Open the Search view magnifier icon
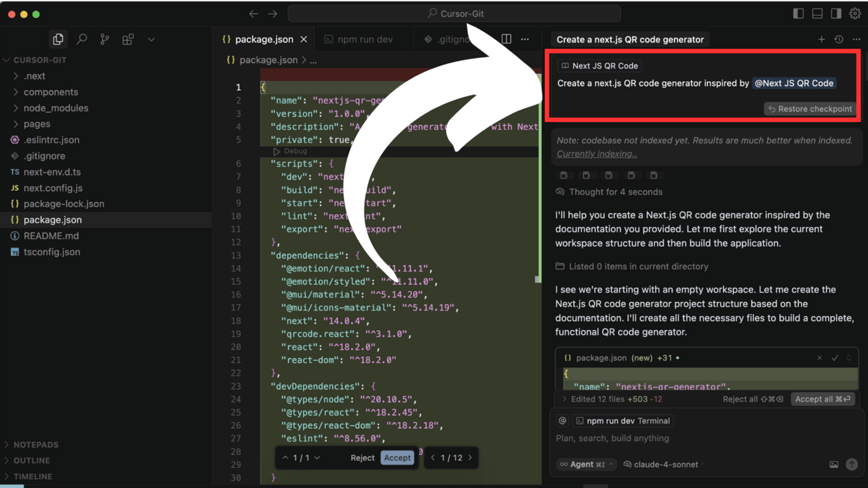This screenshot has width=868, height=488. point(82,40)
